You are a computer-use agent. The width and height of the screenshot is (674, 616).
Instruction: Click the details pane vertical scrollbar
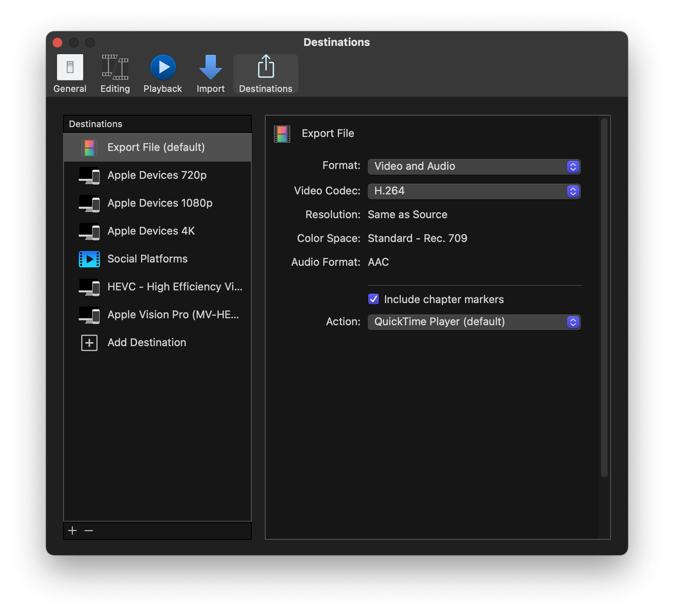(604, 298)
